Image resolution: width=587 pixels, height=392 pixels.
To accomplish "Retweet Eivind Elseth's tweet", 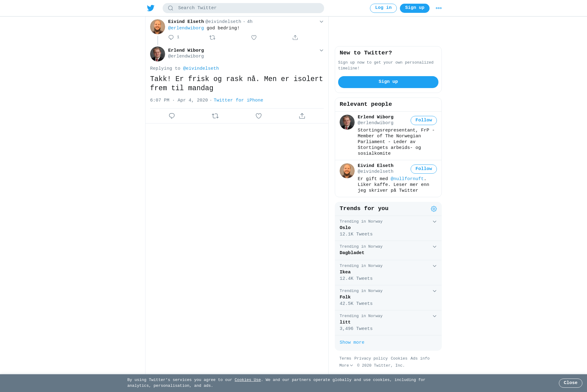I will pyautogui.click(x=212, y=37).
